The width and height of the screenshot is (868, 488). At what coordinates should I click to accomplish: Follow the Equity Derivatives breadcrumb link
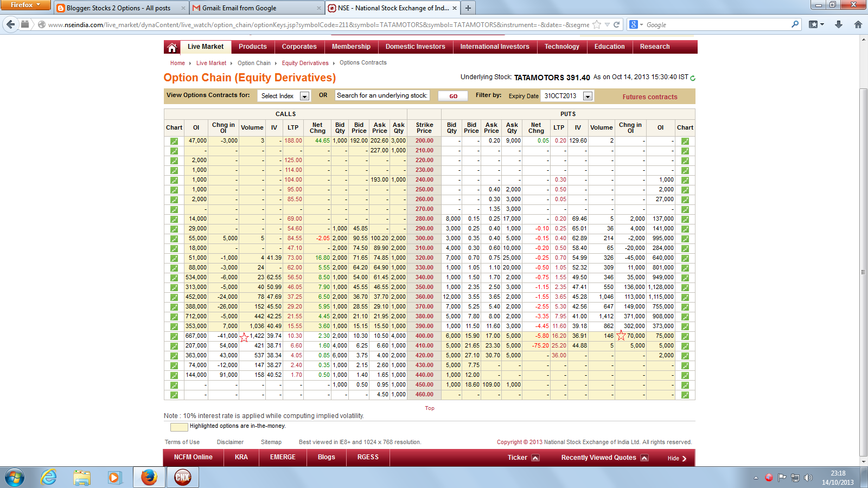point(305,63)
